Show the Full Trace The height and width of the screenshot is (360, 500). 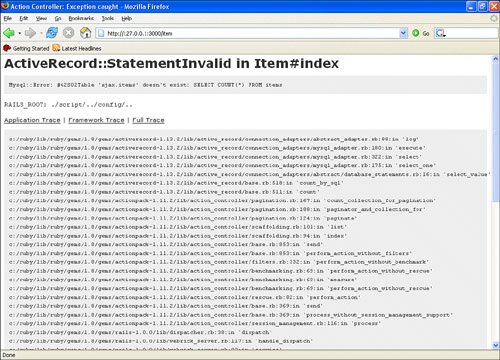tap(148, 120)
